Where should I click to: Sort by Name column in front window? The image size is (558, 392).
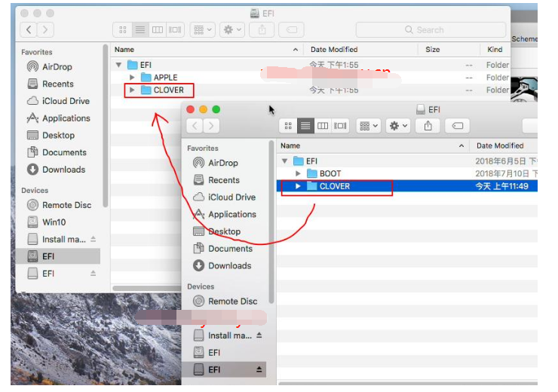pyautogui.click(x=373, y=145)
